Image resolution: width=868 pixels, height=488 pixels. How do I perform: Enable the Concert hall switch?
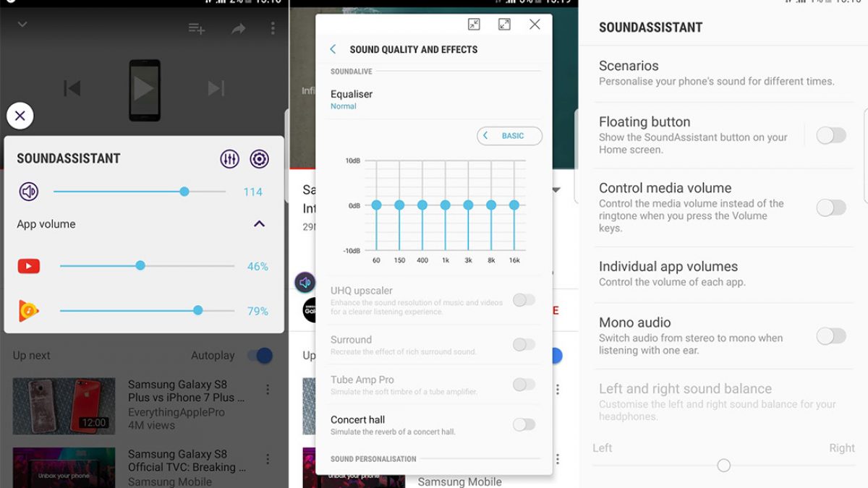tap(524, 424)
